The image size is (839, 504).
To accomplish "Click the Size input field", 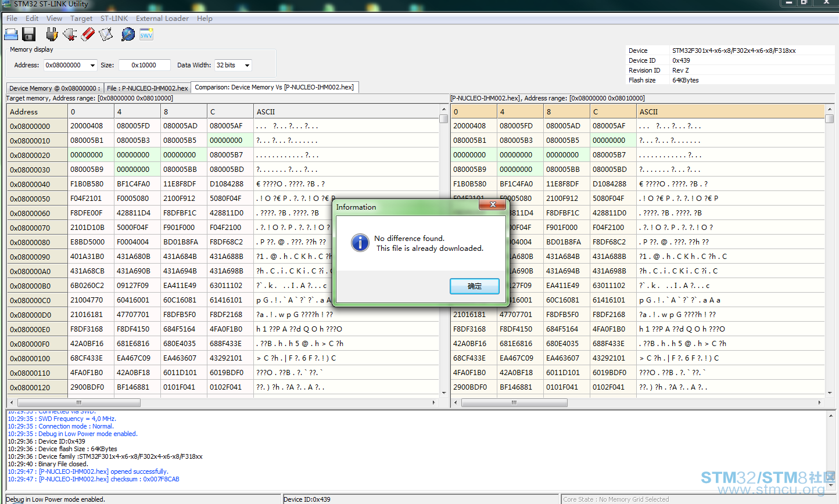I will [144, 66].
